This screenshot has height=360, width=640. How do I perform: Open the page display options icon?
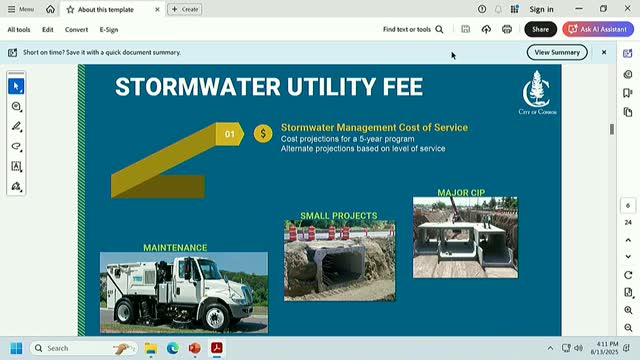click(x=628, y=292)
